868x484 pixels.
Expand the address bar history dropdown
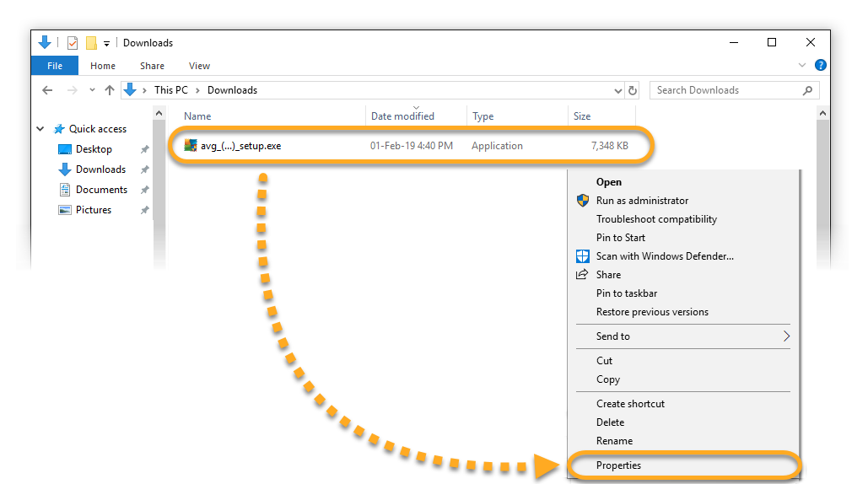click(x=617, y=91)
